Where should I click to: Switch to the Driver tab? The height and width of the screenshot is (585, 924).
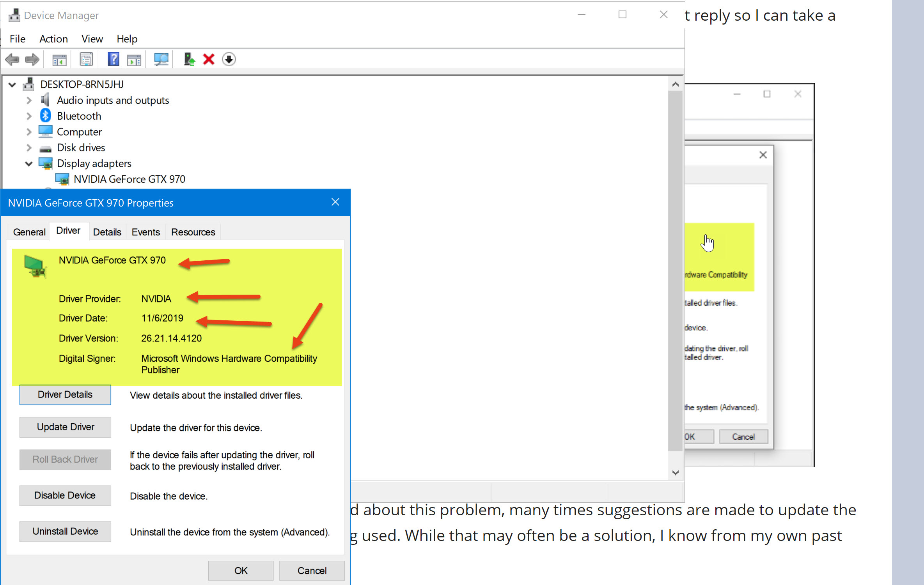point(68,231)
